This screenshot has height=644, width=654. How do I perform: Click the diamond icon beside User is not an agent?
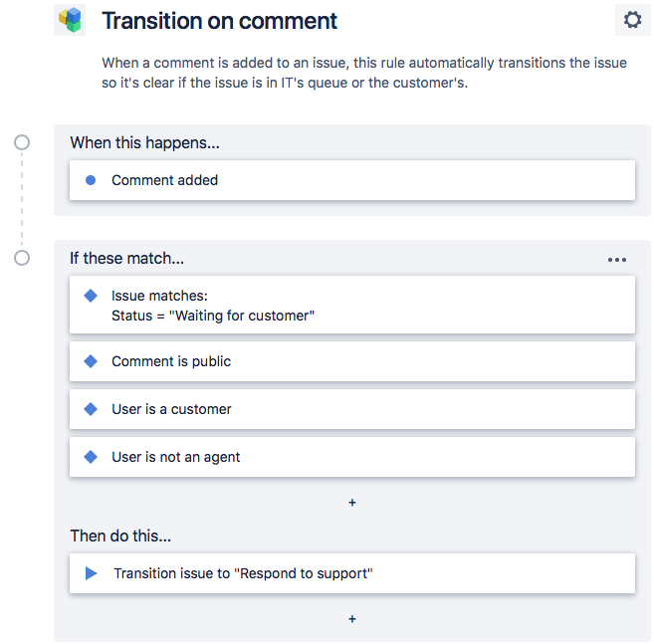click(x=91, y=457)
